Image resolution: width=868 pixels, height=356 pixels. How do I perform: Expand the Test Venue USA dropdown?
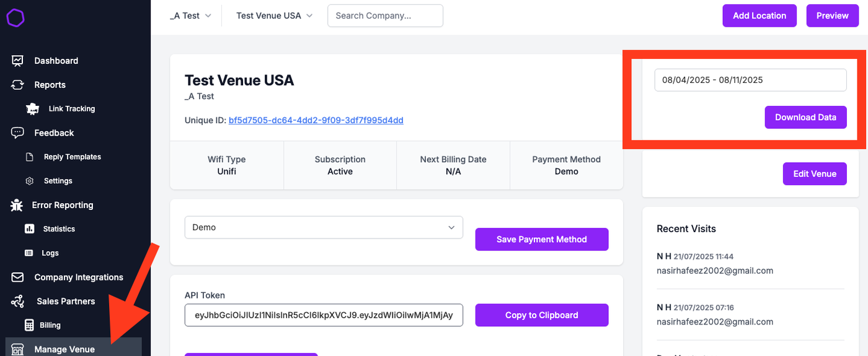[x=274, y=15]
